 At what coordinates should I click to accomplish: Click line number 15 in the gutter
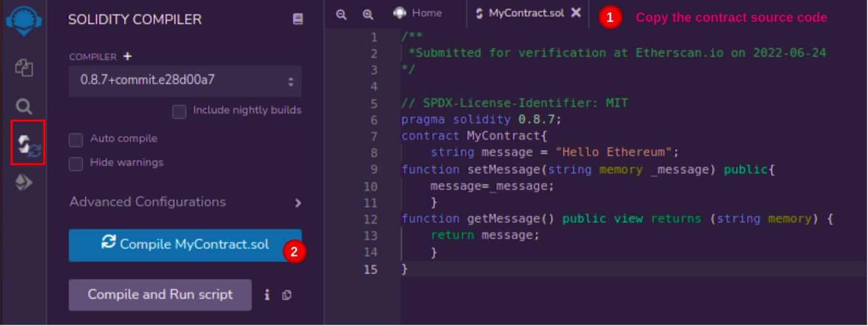(370, 269)
